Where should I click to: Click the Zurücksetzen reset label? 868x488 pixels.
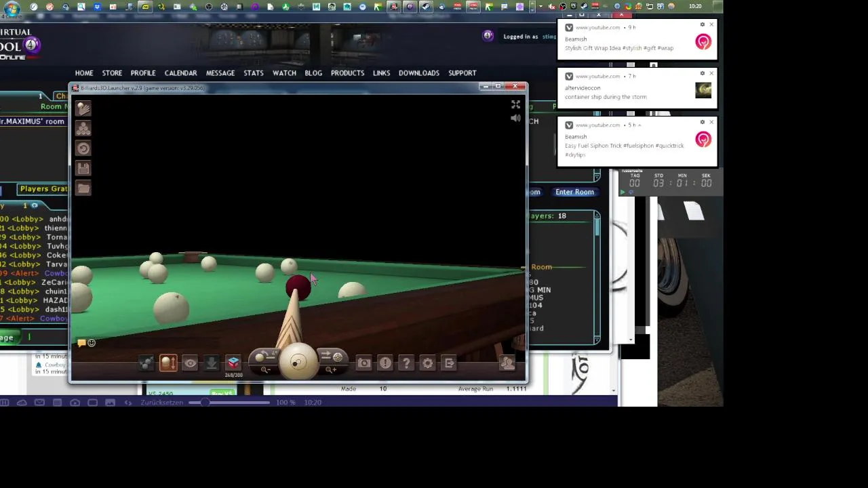(x=162, y=403)
